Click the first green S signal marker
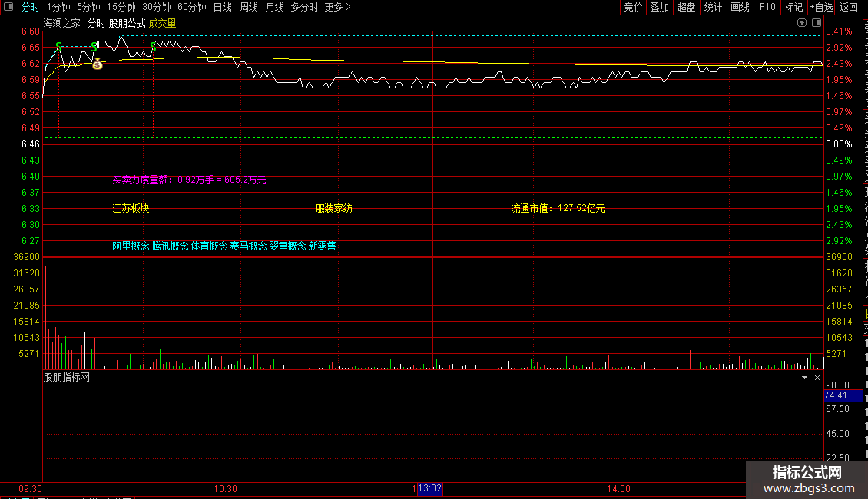This screenshot has width=868, height=499. coord(58,47)
